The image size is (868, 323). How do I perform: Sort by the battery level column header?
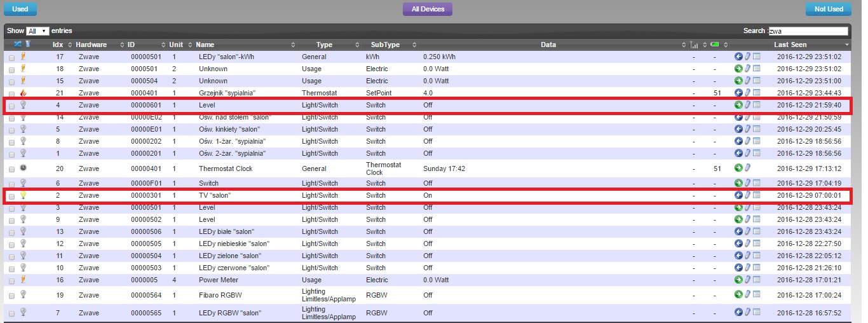point(715,45)
